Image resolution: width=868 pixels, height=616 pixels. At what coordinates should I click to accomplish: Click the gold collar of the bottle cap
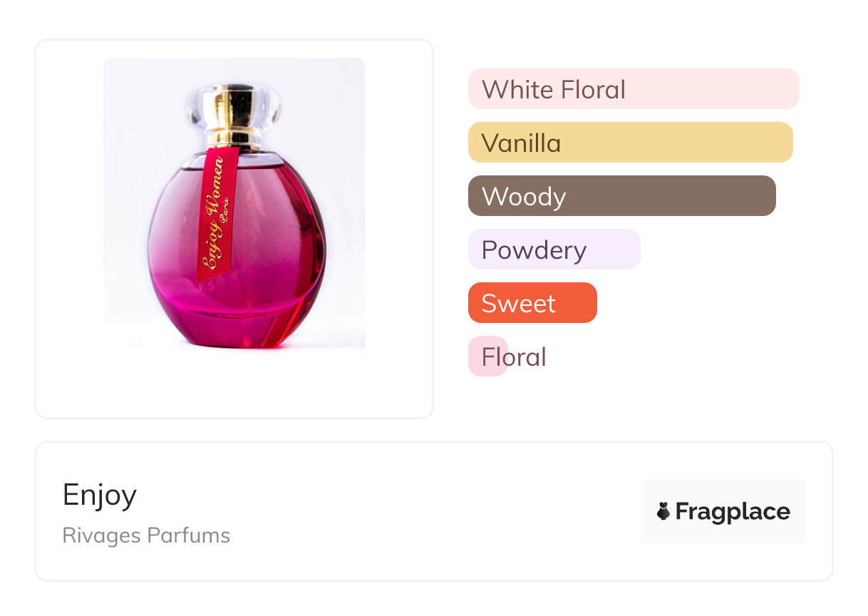pyautogui.click(x=234, y=137)
